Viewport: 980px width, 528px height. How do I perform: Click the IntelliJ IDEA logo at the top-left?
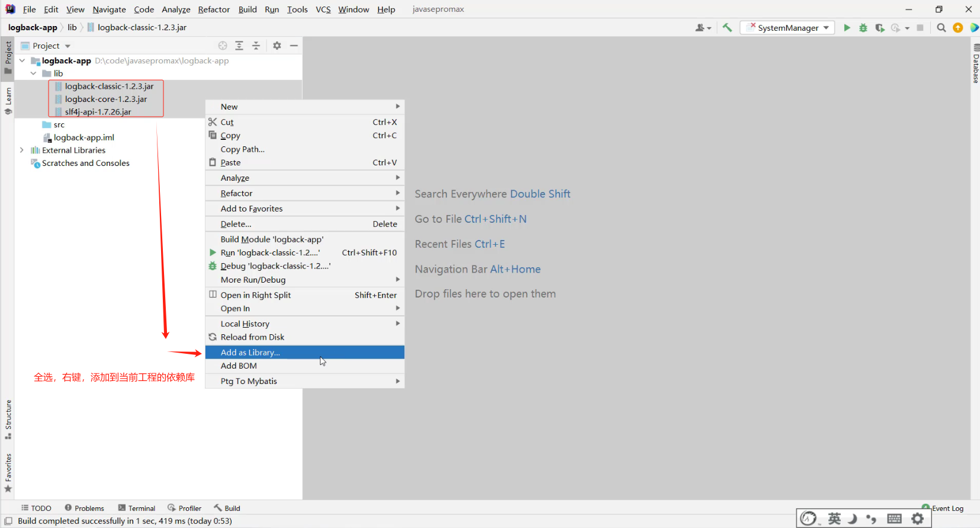[10, 9]
